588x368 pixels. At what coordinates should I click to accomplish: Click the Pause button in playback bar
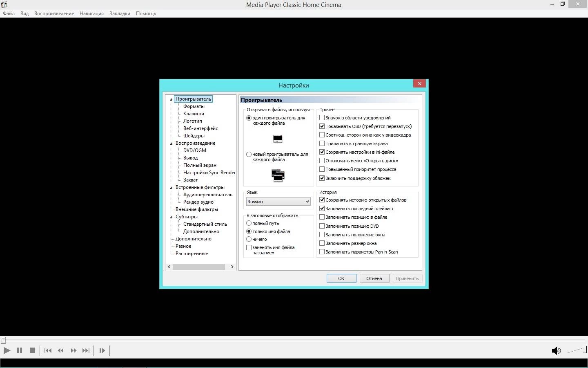(19, 350)
